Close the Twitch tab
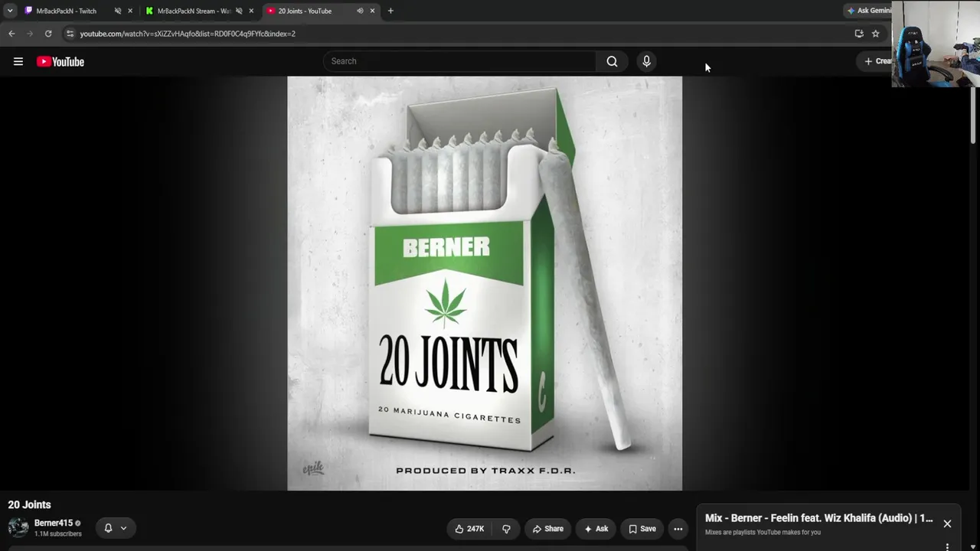The height and width of the screenshot is (551, 980). click(x=130, y=11)
